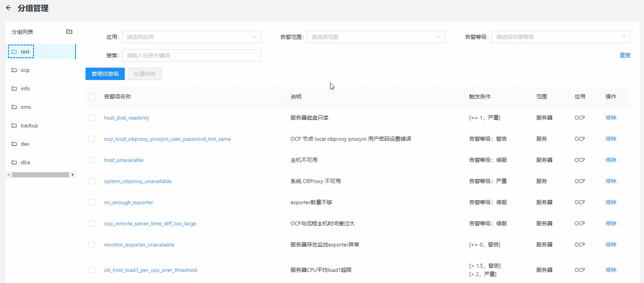Open the 应用 dropdown
644x283 pixels.
click(191, 37)
